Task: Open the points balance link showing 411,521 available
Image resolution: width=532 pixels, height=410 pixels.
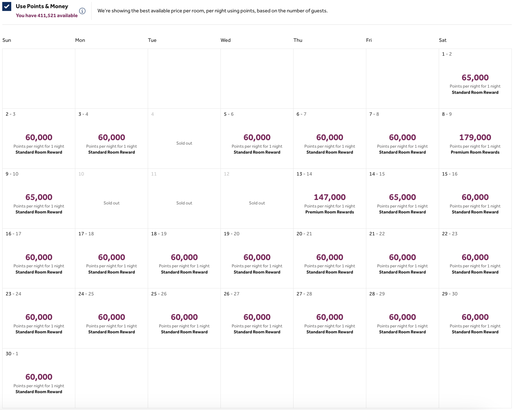Action: click(x=47, y=16)
